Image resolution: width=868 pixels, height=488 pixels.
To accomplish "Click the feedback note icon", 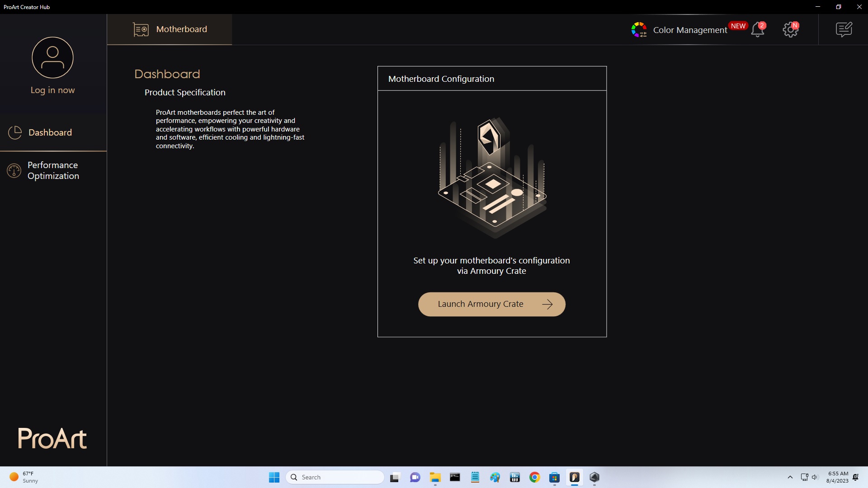I will tap(844, 29).
